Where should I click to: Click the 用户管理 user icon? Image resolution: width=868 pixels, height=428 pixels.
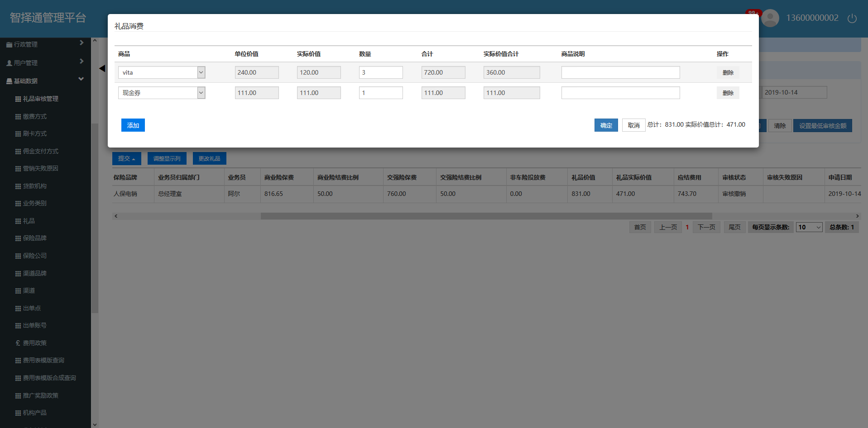pyautogui.click(x=9, y=63)
